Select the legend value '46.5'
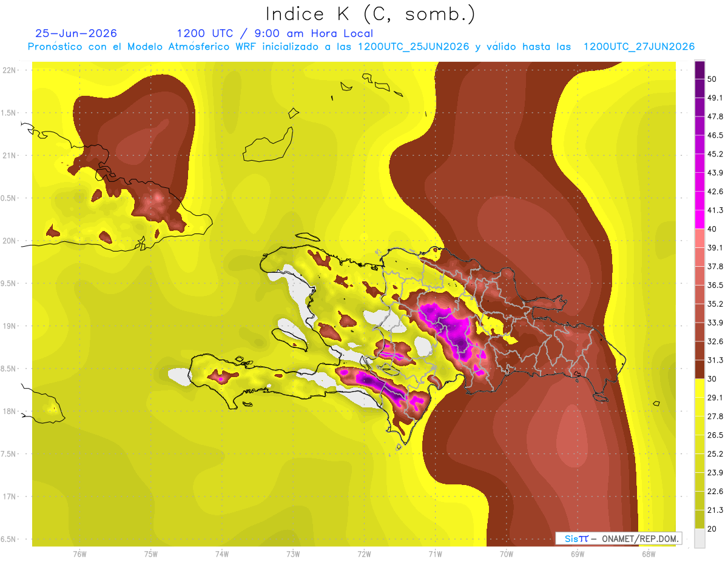Image resolution: width=728 pixels, height=562 pixels. coord(715,135)
